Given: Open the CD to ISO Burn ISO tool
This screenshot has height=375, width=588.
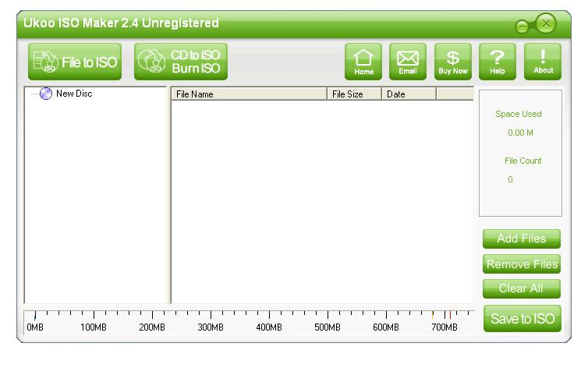Looking at the screenshot, I should 181,62.
